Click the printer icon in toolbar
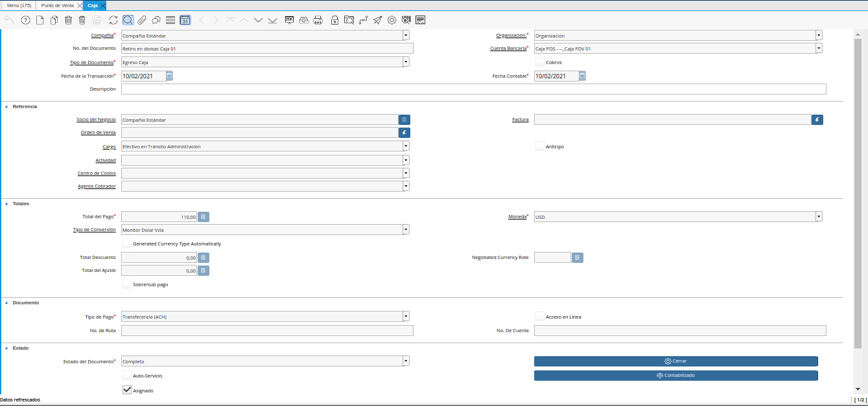Screen dimensions: 868x406 [x=318, y=20]
